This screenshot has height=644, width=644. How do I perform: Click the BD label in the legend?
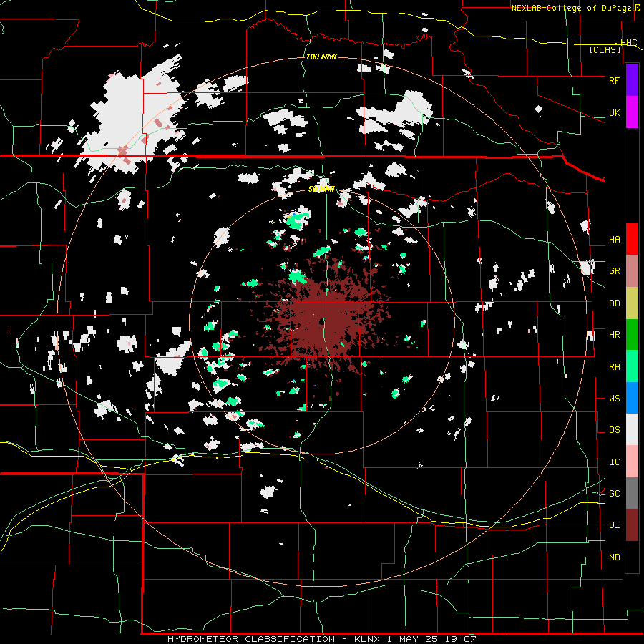(614, 303)
